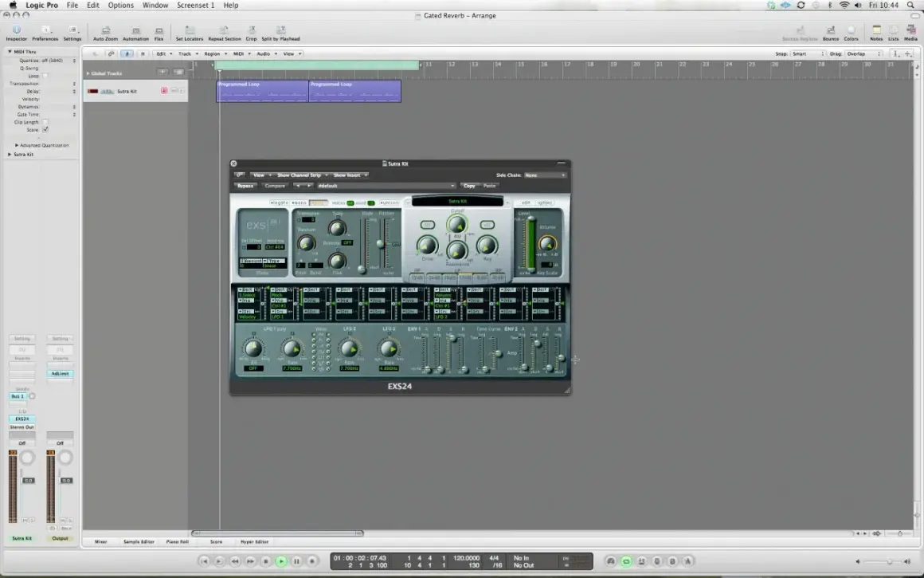Click the EXS24 options button
This screenshot has width=924, height=578.
[x=545, y=202]
